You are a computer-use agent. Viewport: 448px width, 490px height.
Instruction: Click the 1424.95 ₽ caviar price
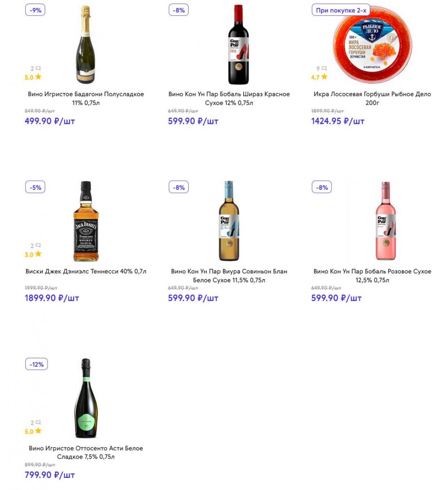(x=338, y=121)
